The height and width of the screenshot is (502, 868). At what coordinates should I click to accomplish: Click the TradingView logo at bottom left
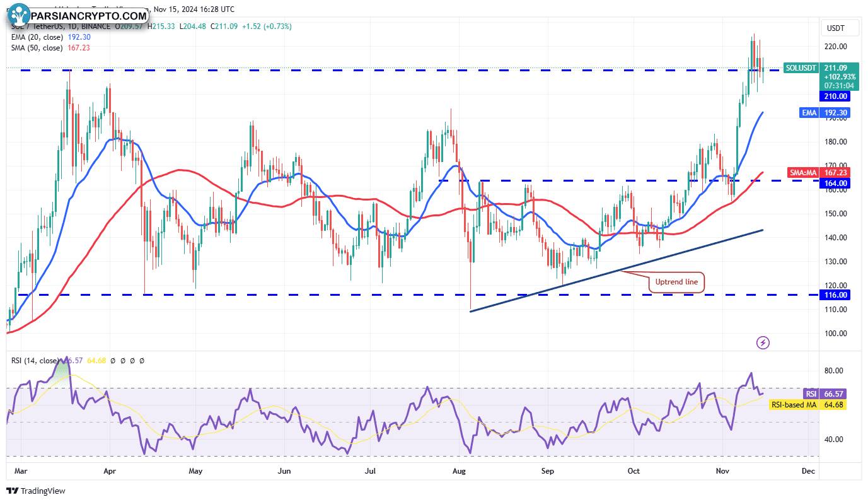click(x=36, y=491)
